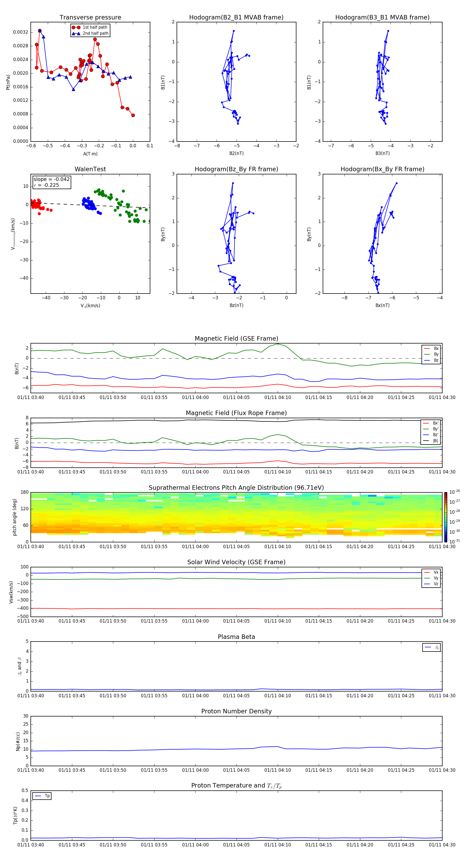473x868 pixels.
Task: Click '180' tick on pitch angle axis
Action: 25,492
